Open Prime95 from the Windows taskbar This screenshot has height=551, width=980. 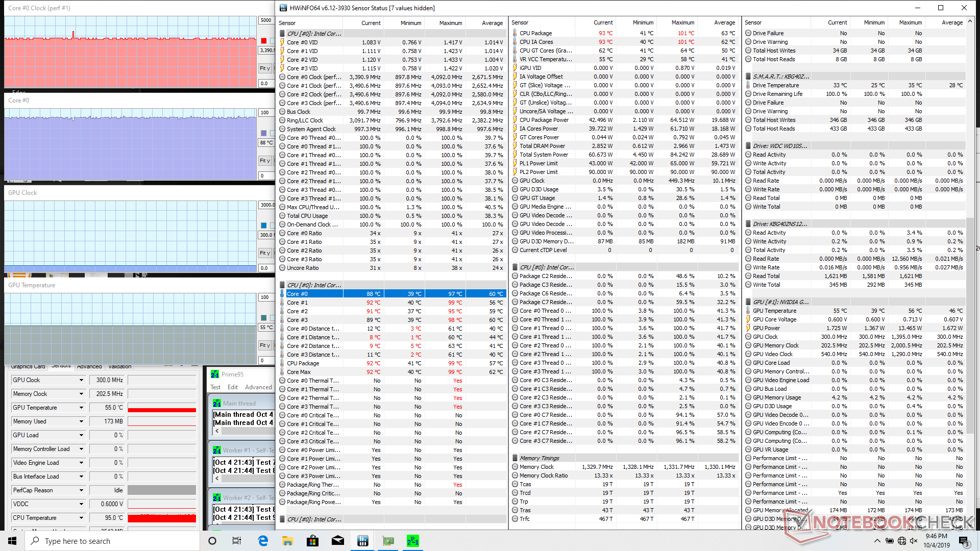(x=412, y=541)
